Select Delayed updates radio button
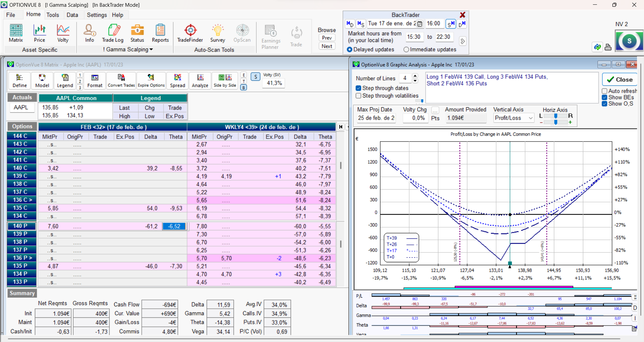The height and width of the screenshot is (342, 644). pos(349,49)
